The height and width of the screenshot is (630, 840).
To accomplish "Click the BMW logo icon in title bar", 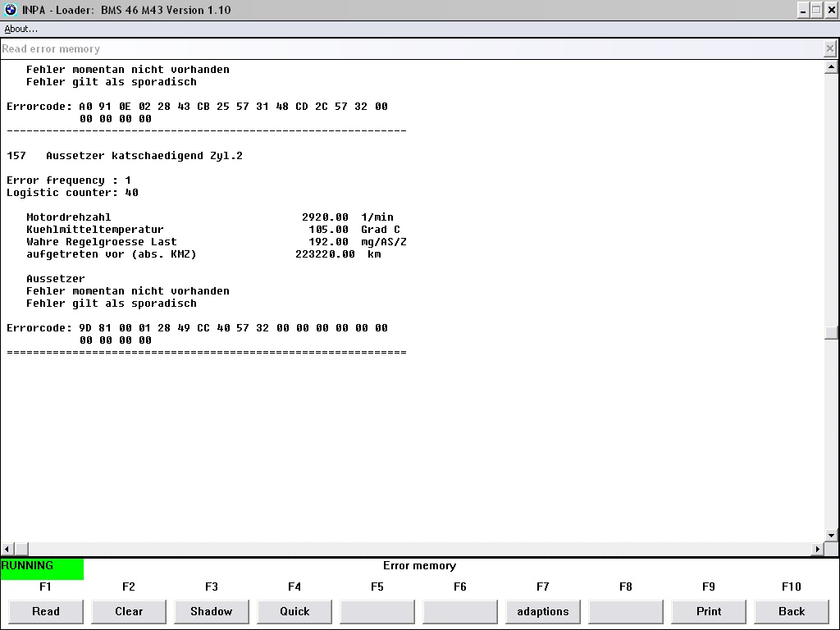I will (x=10, y=10).
